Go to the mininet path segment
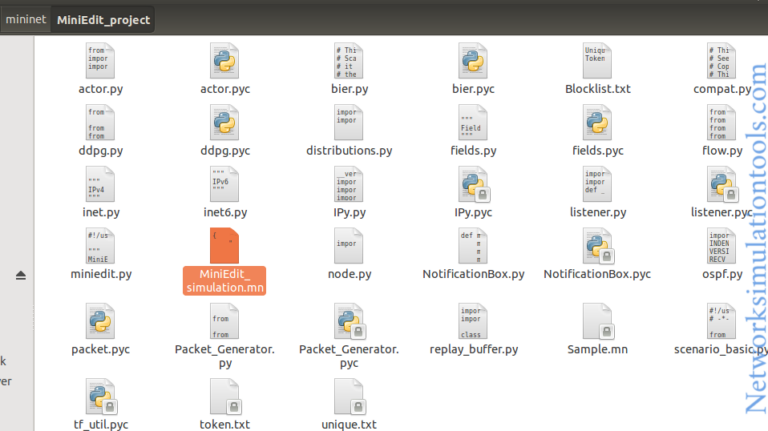Viewport: 768px width, 431px height. (x=24, y=19)
